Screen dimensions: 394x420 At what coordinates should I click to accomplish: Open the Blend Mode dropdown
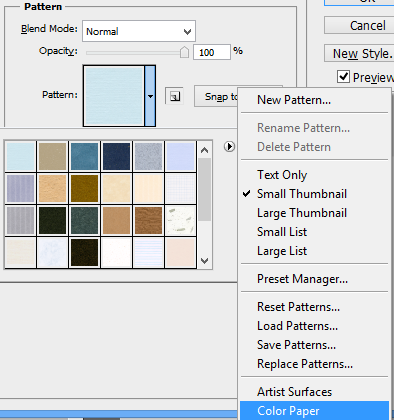click(x=139, y=31)
